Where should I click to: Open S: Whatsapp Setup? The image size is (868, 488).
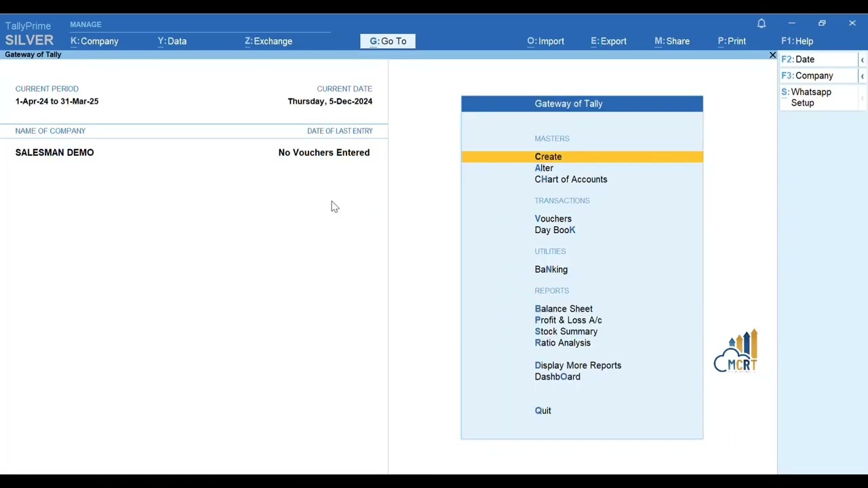click(x=818, y=98)
